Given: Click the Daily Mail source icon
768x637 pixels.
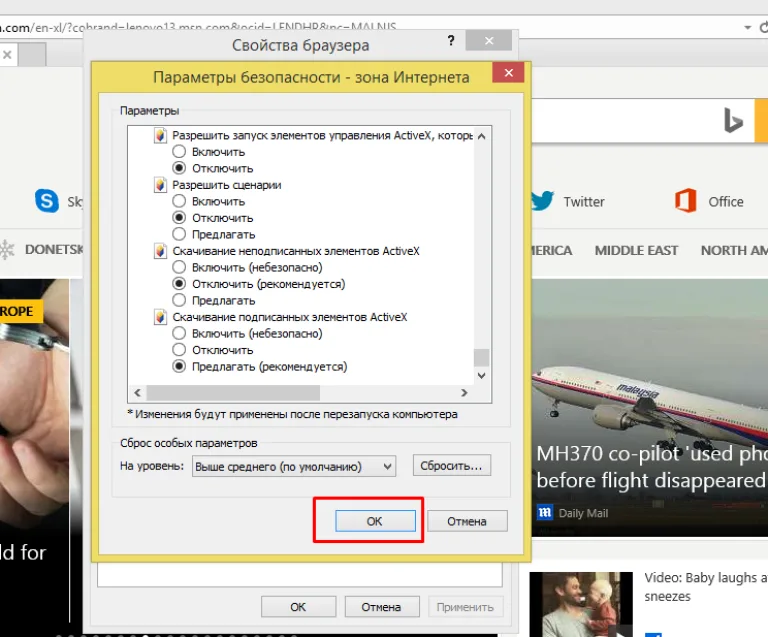Looking at the screenshot, I should click(545, 513).
